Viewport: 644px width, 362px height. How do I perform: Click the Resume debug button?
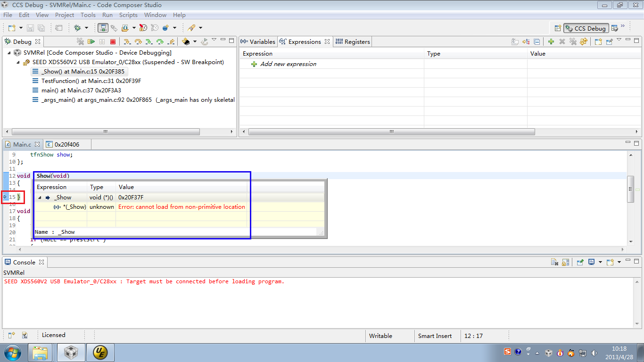pyautogui.click(x=91, y=41)
